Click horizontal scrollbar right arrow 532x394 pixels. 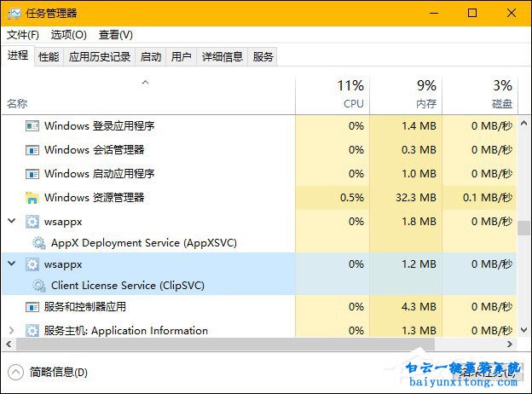pyautogui.click(x=510, y=345)
